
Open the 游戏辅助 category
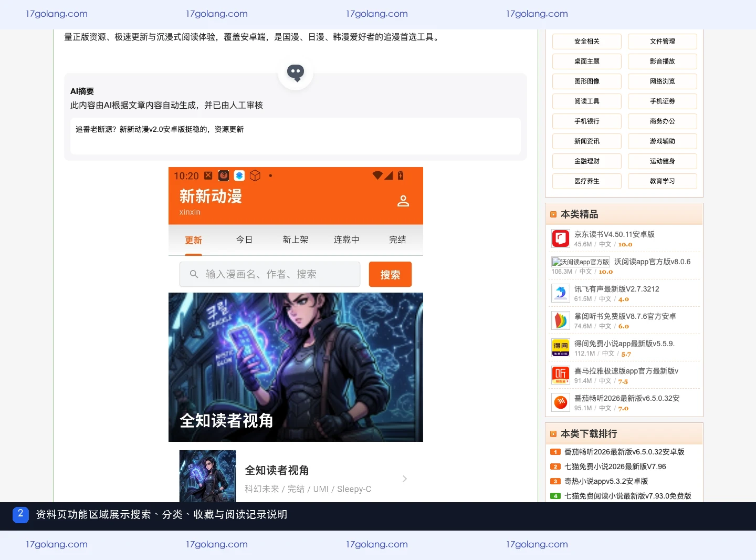[x=663, y=141]
